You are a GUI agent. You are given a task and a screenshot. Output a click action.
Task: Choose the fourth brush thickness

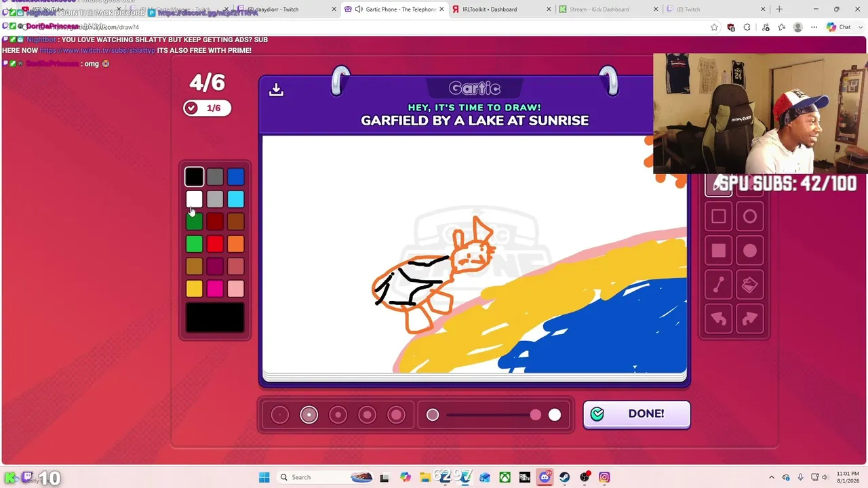pyautogui.click(x=367, y=415)
